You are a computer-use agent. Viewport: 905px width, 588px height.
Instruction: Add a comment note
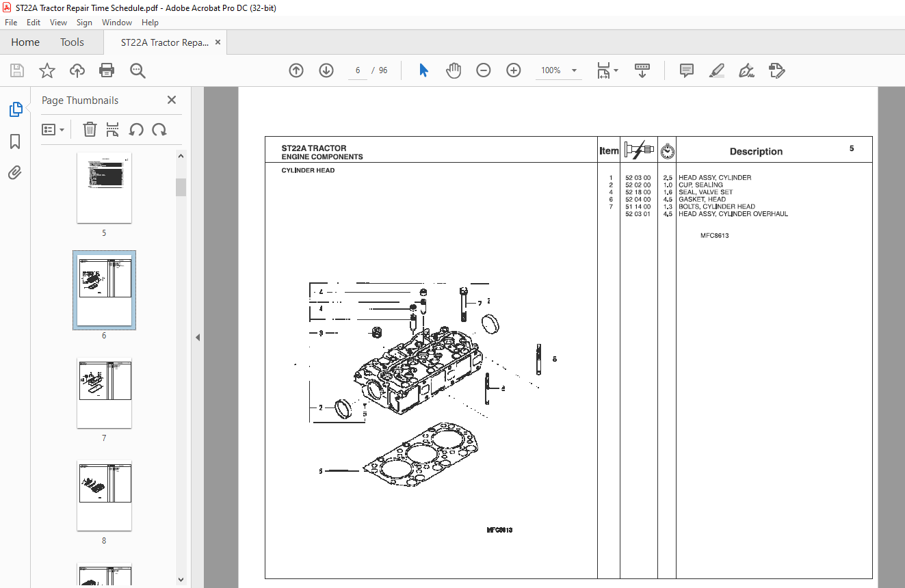point(687,70)
